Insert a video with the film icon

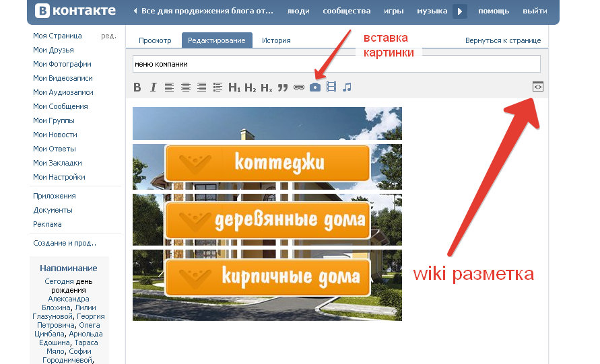point(331,87)
